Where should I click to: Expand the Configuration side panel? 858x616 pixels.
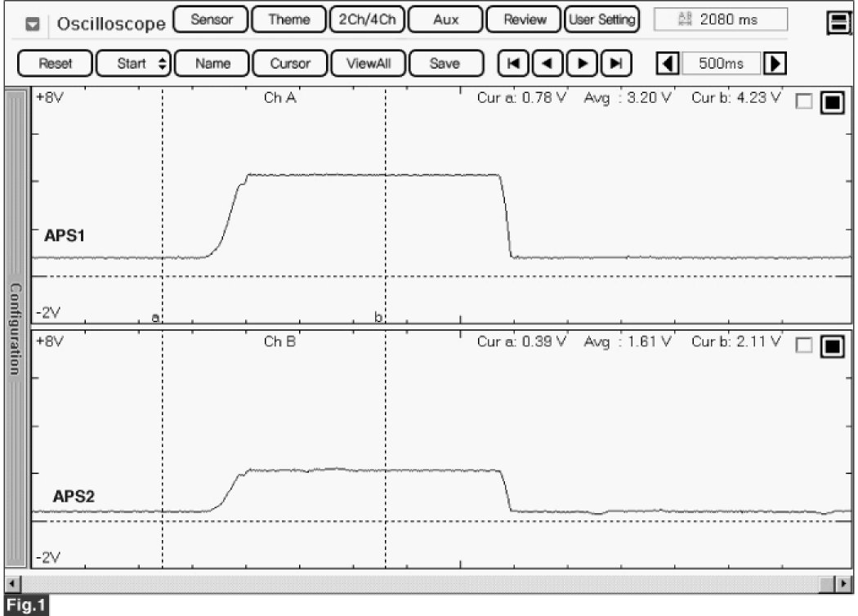pos(16,327)
